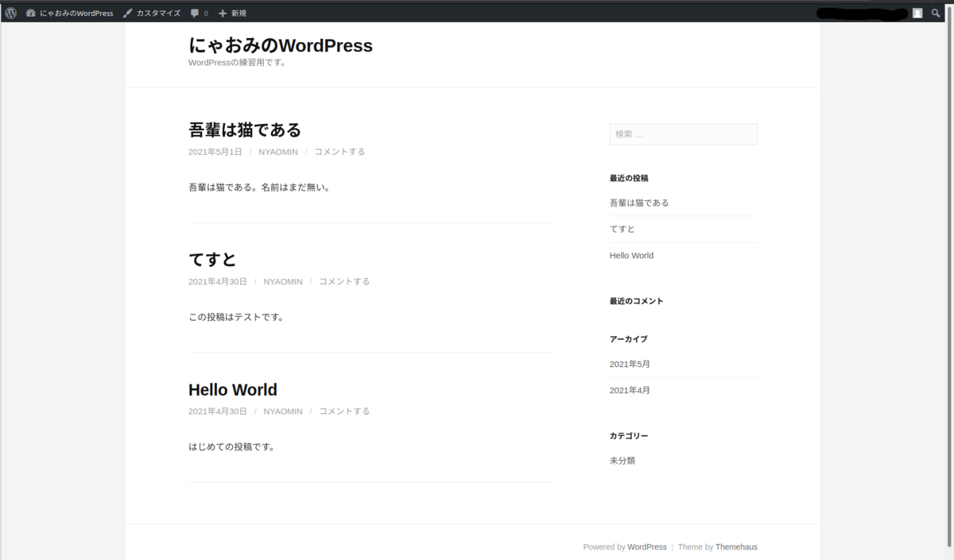Open the WordPress logo menu
This screenshot has height=560, width=954.
coord(10,14)
